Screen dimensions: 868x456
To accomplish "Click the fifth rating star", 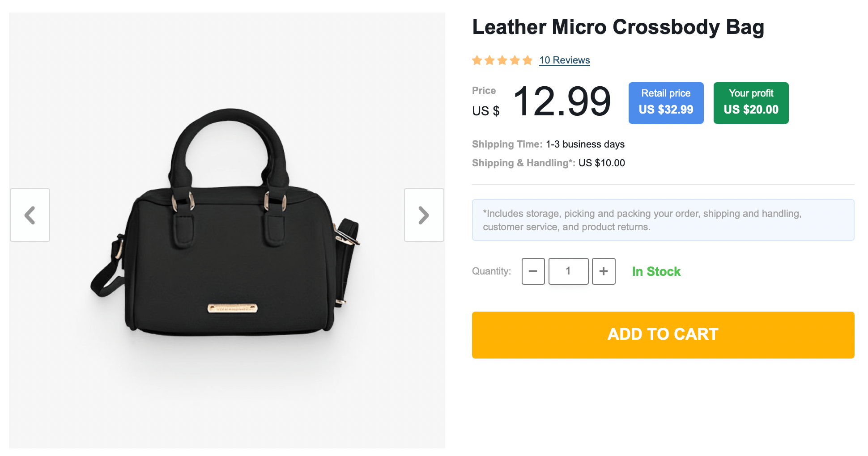I will [528, 60].
